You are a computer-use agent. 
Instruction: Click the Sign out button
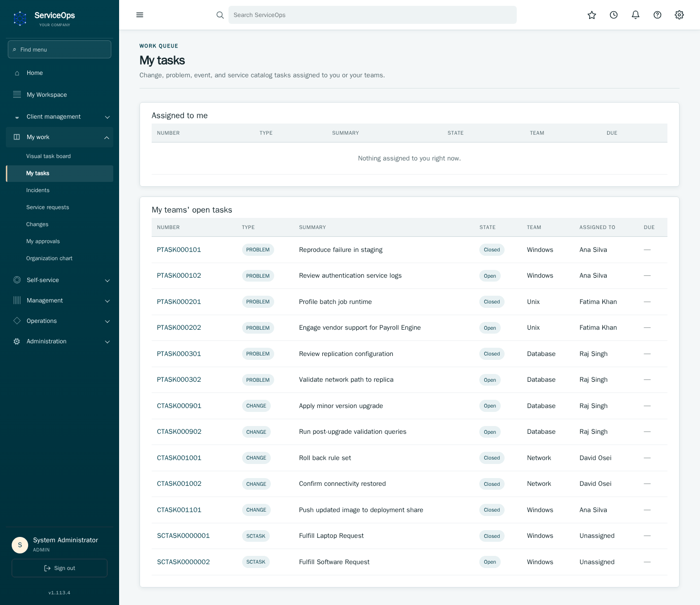click(59, 568)
